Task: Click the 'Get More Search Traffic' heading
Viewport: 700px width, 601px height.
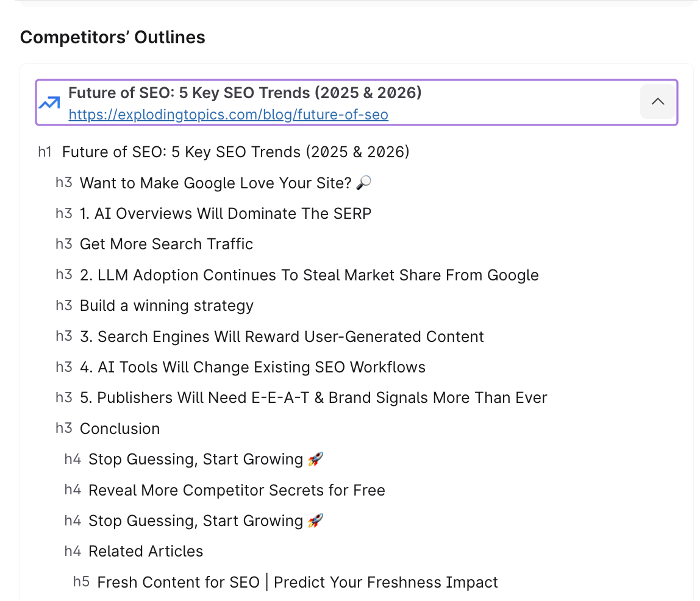Action: [166, 244]
